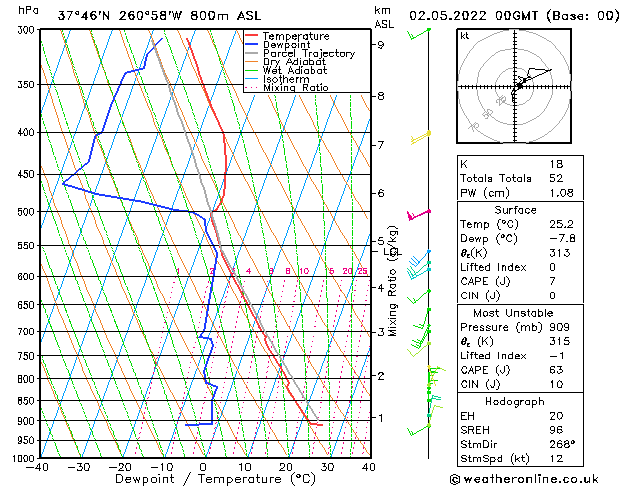629x486 pixels.
Task: Click the light blue Isotherm legend line swatch
Action: click(x=252, y=79)
